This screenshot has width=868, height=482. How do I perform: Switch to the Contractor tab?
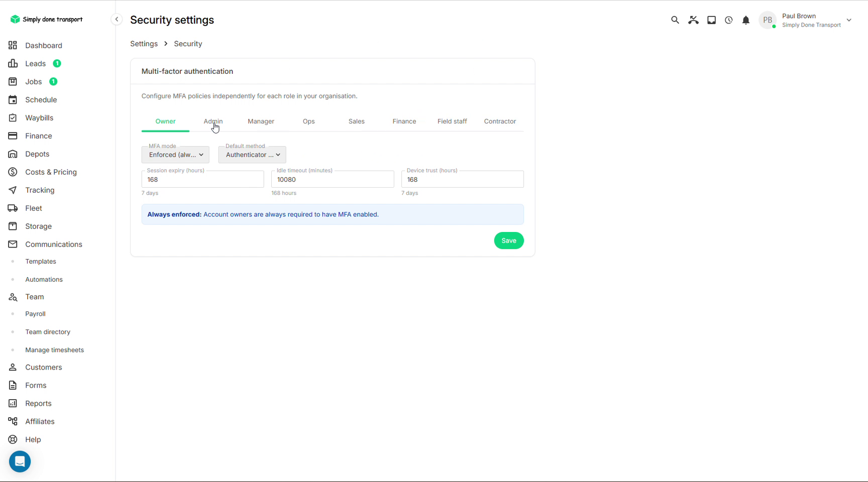click(x=500, y=122)
